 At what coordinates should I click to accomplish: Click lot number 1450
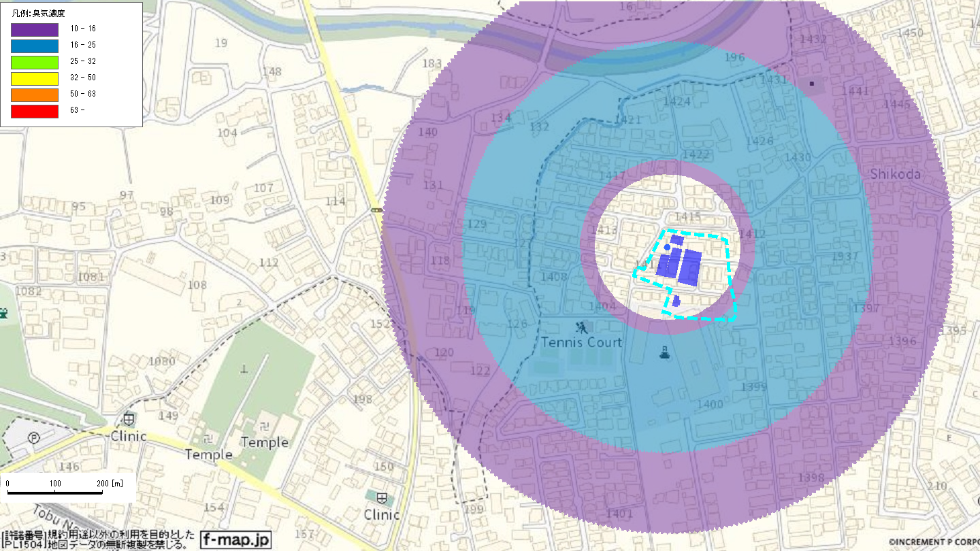911,33
